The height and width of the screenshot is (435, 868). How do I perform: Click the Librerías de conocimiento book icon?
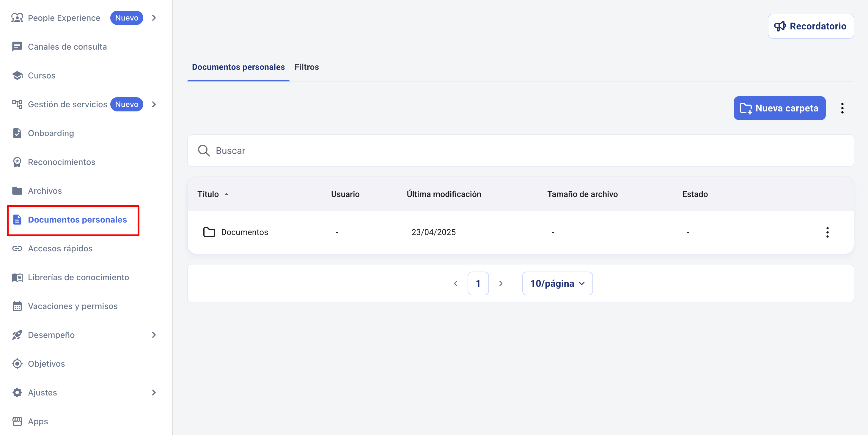pos(17,278)
